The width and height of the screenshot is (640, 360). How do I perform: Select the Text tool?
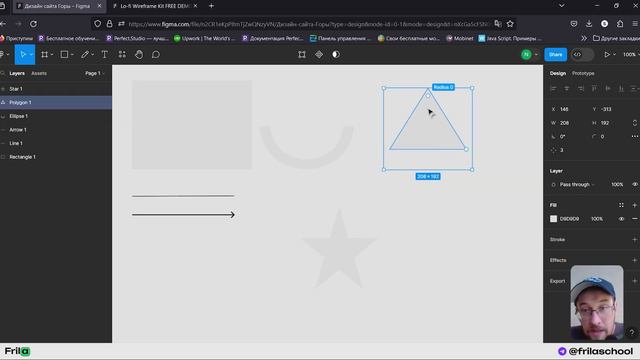tap(104, 55)
